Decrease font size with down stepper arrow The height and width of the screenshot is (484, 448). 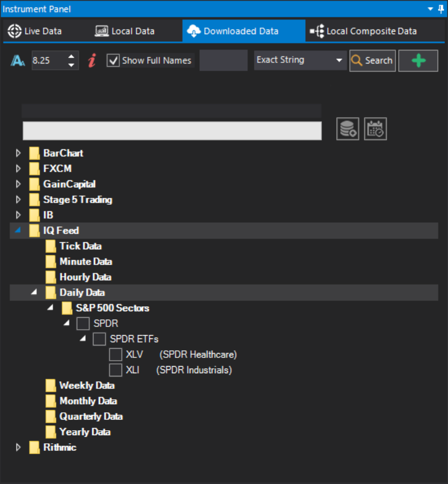(x=71, y=65)
